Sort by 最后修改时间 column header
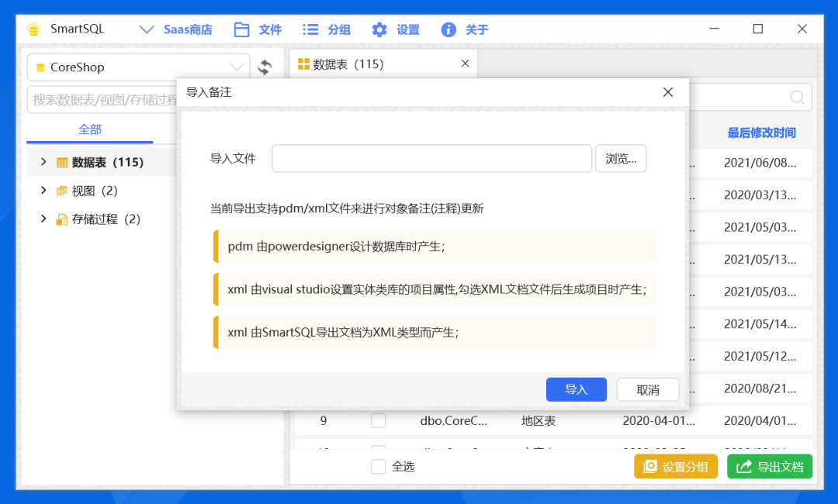 click(762, 133)
